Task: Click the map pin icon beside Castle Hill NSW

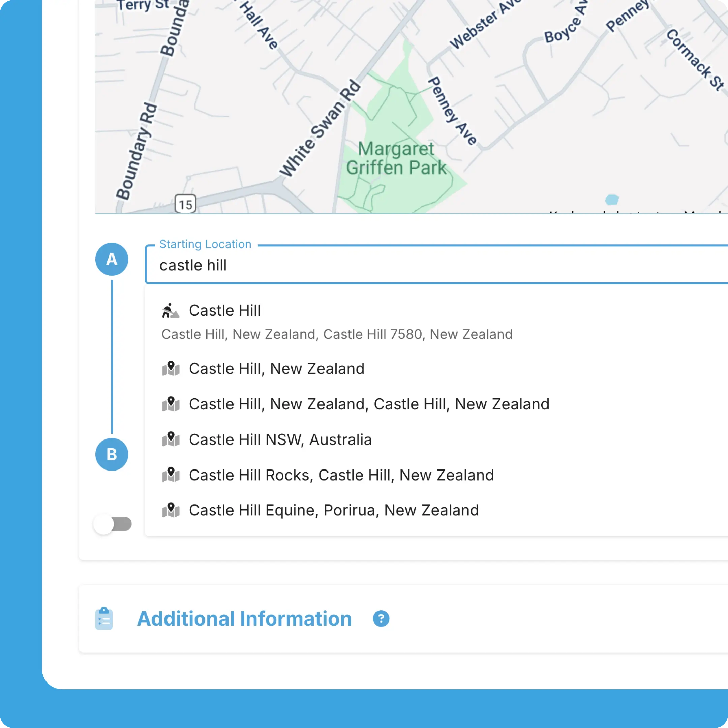Action: coord(171,440)
